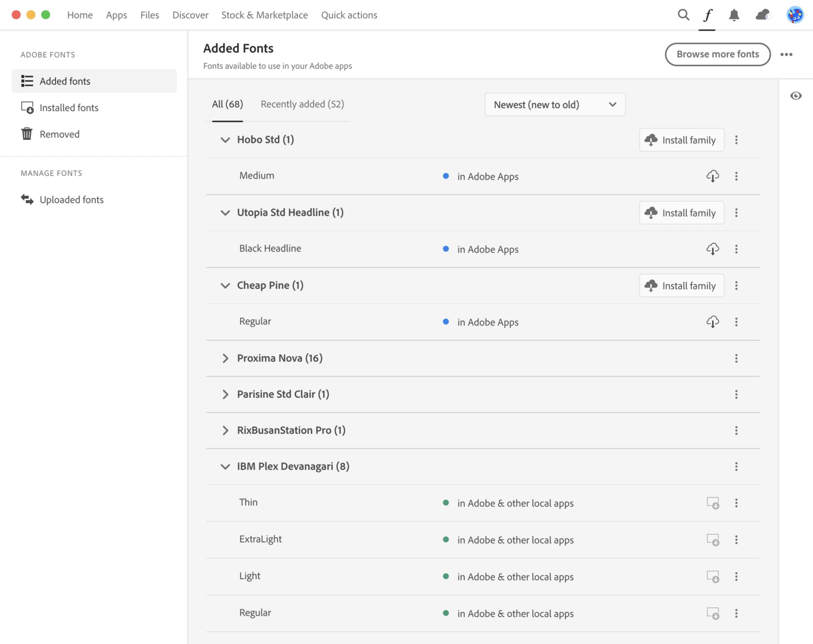Toggle the preview eye icon top right

pos(796,96)
